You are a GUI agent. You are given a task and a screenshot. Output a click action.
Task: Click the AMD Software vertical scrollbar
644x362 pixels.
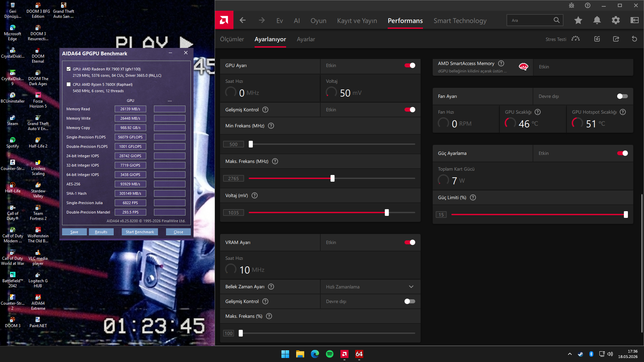(642, 263)
